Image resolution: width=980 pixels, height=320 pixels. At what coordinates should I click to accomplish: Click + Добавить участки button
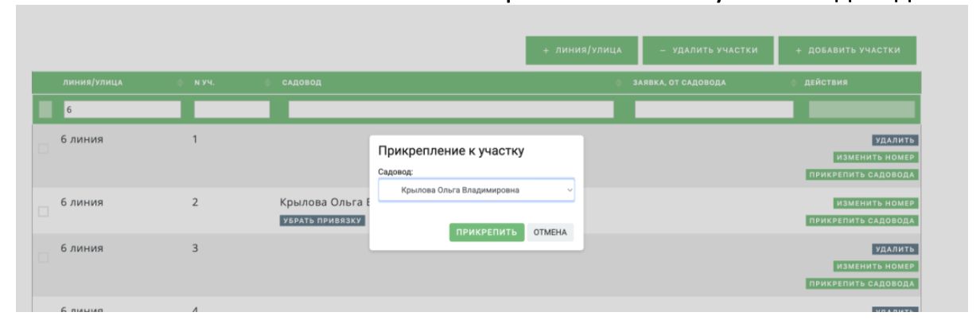click(x=847, y=51)
